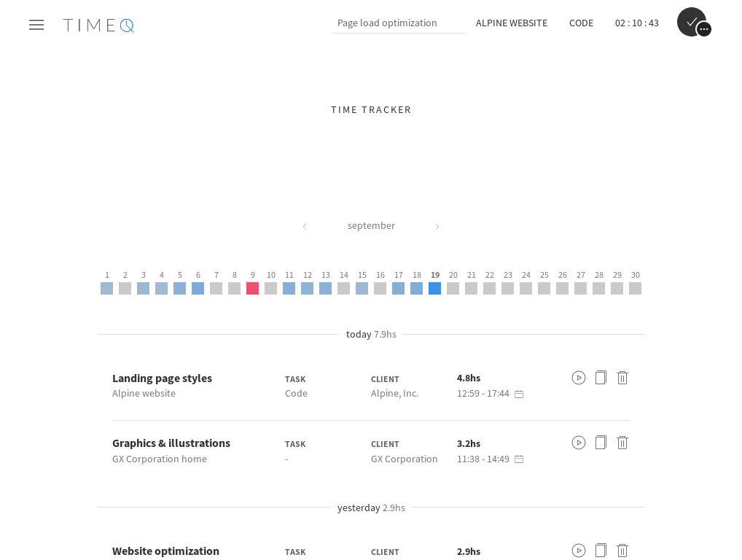Click the GX Corporation client name
This screenshot has height=560, width=742.
pyautogui.click(x=404, y=459)
